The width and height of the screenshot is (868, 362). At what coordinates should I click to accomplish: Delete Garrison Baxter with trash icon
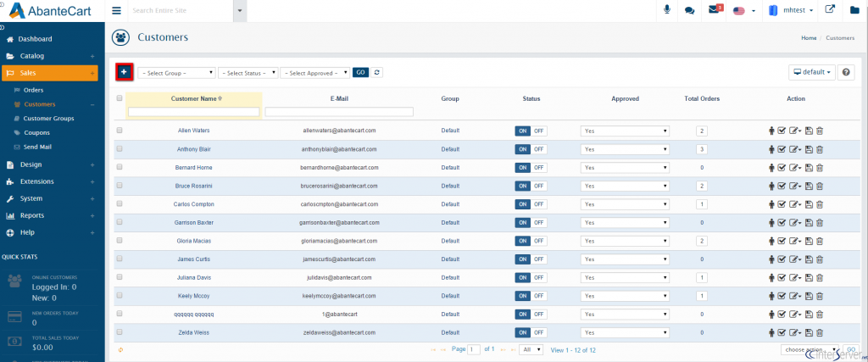click(820, 222)
